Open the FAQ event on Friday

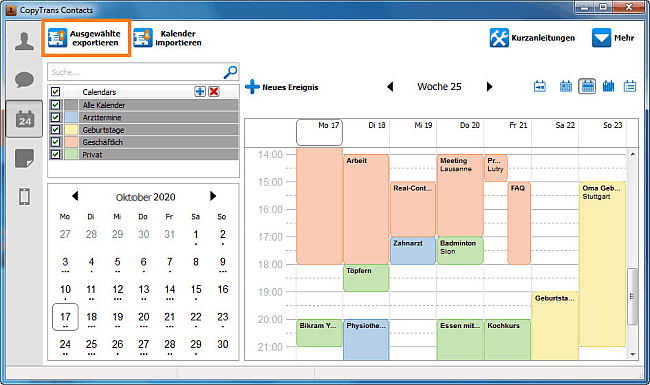pyautogui.click(x=519, y=223)
